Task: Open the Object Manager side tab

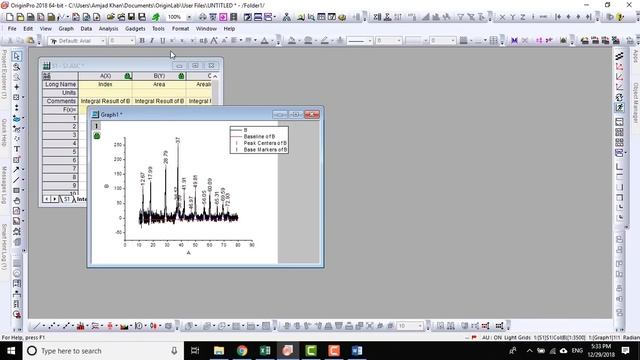Action: [636, 102]
